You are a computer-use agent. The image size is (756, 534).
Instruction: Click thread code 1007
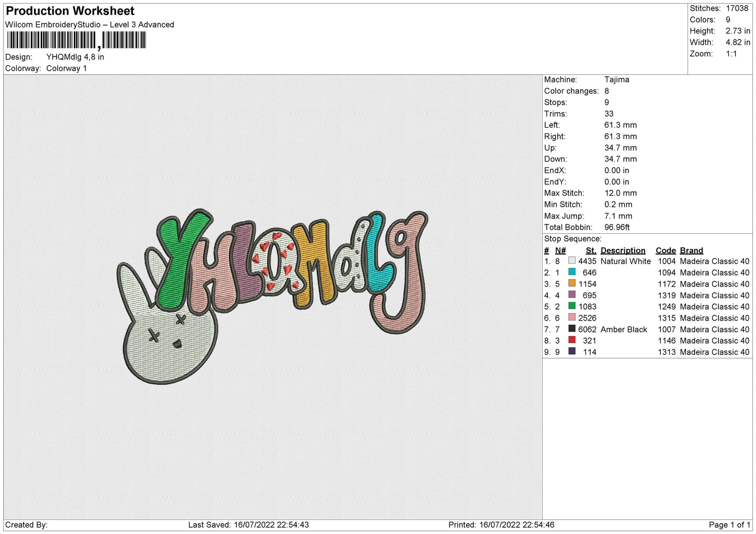667,330
